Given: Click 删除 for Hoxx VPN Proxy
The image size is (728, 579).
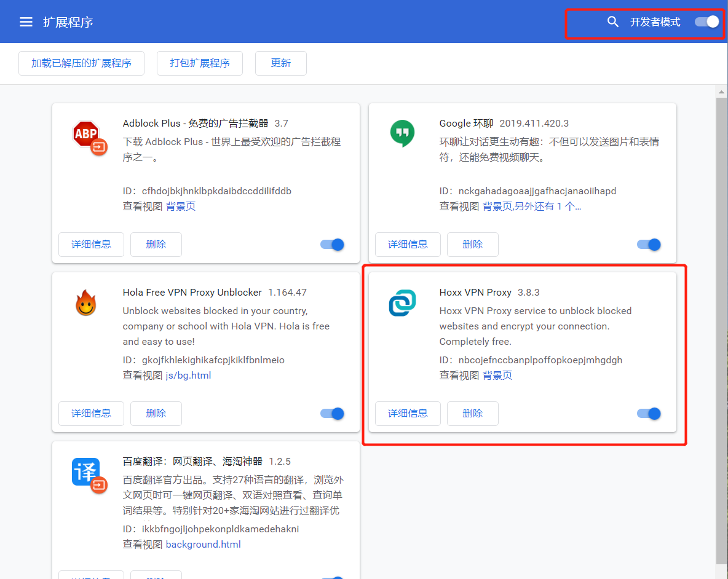Looking at the screenshot, I should [473, 414].
